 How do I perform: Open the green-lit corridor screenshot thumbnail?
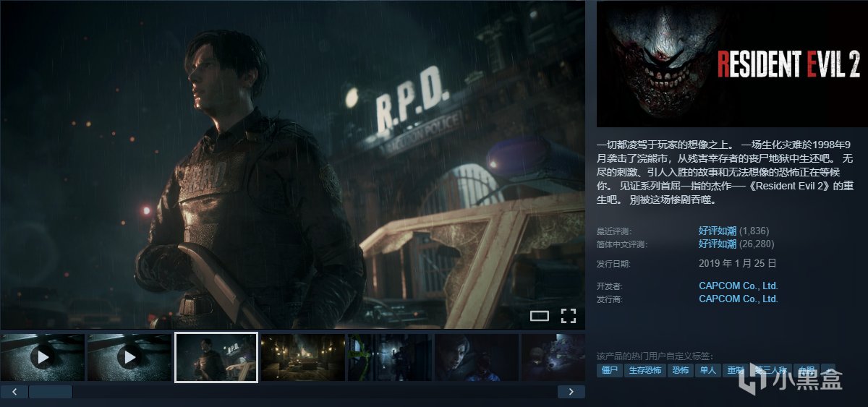click(390, 357)
